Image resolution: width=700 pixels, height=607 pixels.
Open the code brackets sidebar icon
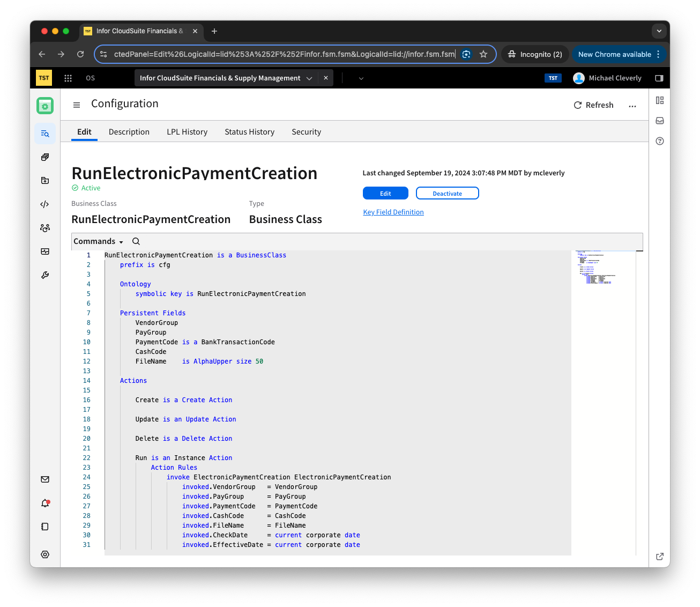[x=45, y=204]
